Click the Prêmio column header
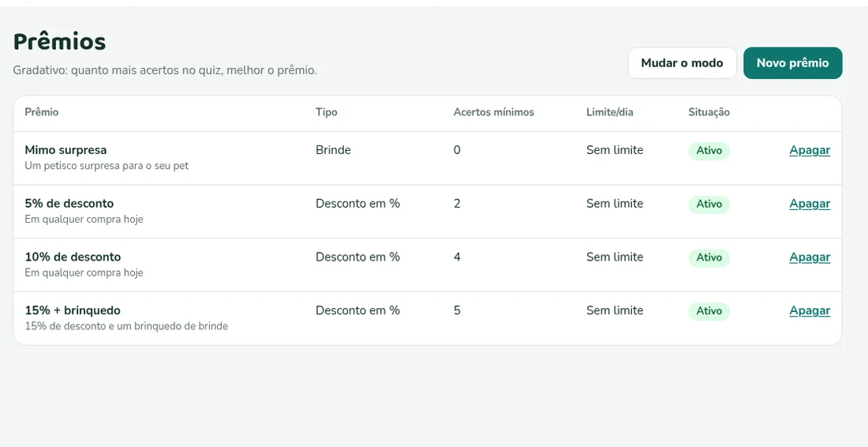Viewport: 868px width, 447px height. pyautogui.click(x=42, y=112)
